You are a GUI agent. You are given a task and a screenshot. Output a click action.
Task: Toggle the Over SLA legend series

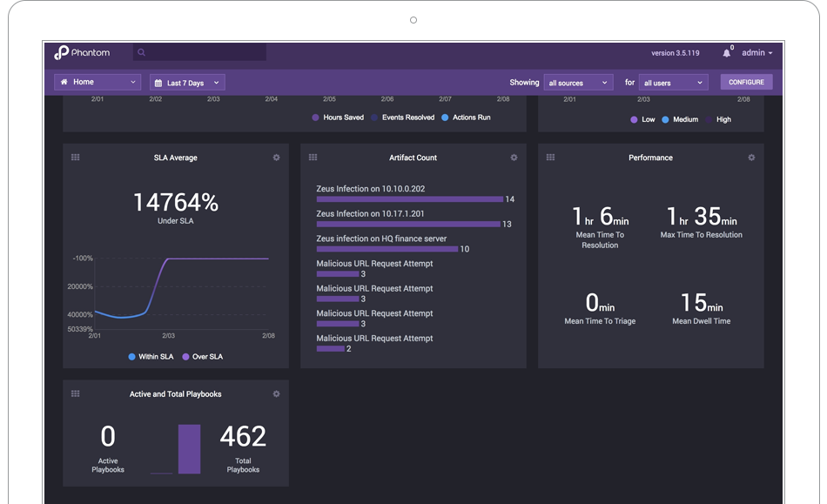point(203,357)
